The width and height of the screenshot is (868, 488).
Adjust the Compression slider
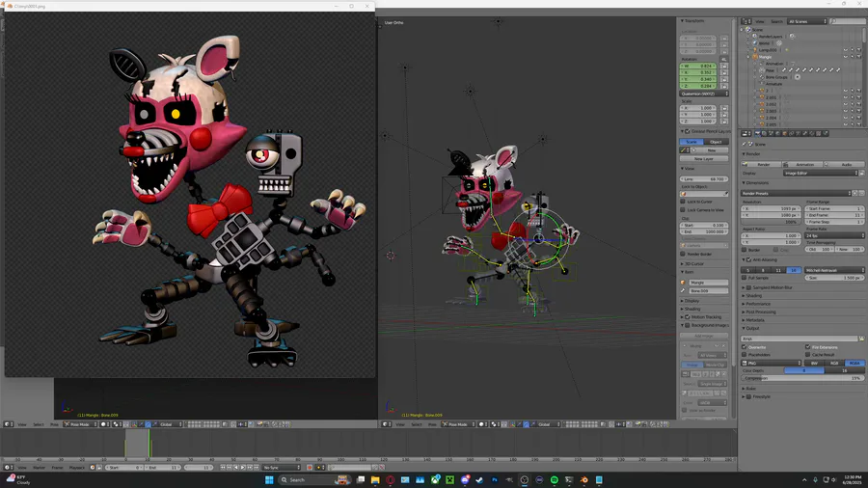pos(802,378)
